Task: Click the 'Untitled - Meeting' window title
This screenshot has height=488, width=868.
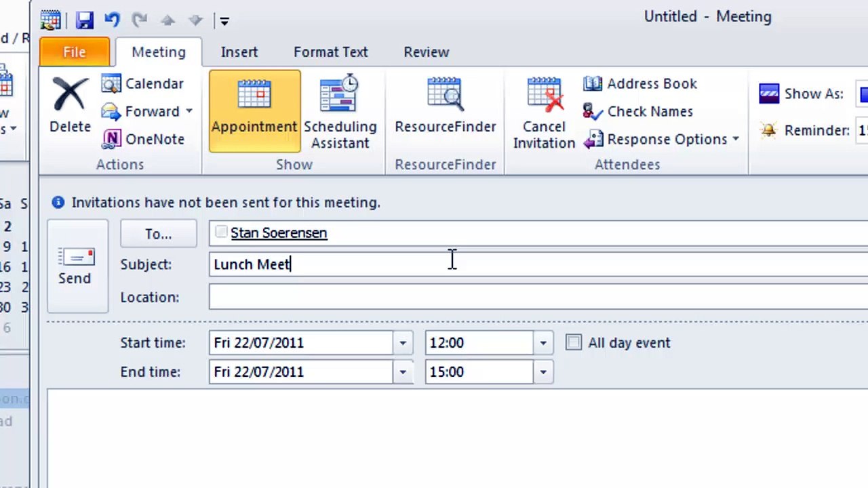Action: [708, 17]
